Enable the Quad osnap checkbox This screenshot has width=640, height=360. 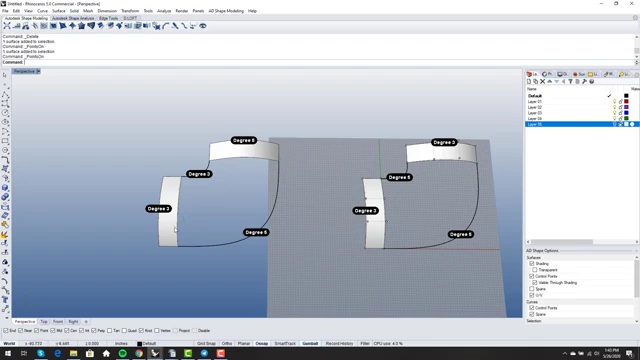[124, 331]
